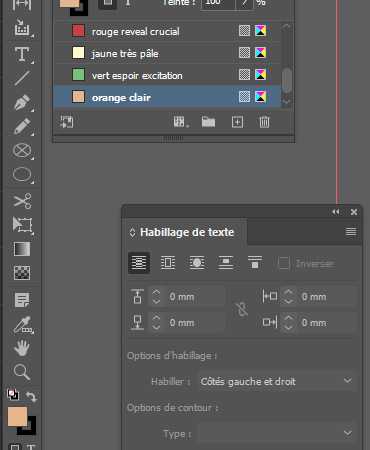Delete the selected swatch

pyautogui.click(x=264, y=122)
